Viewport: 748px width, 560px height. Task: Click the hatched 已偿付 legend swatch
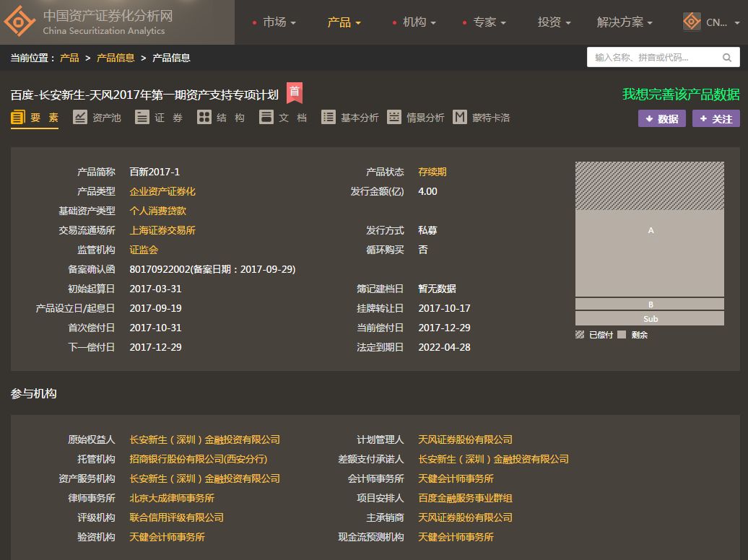(580, 334)
